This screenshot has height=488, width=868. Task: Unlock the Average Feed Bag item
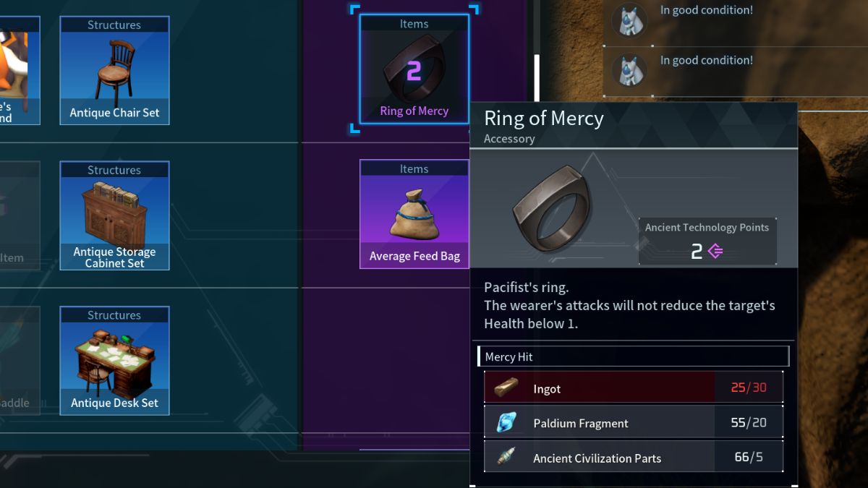(x=414, y=214)
